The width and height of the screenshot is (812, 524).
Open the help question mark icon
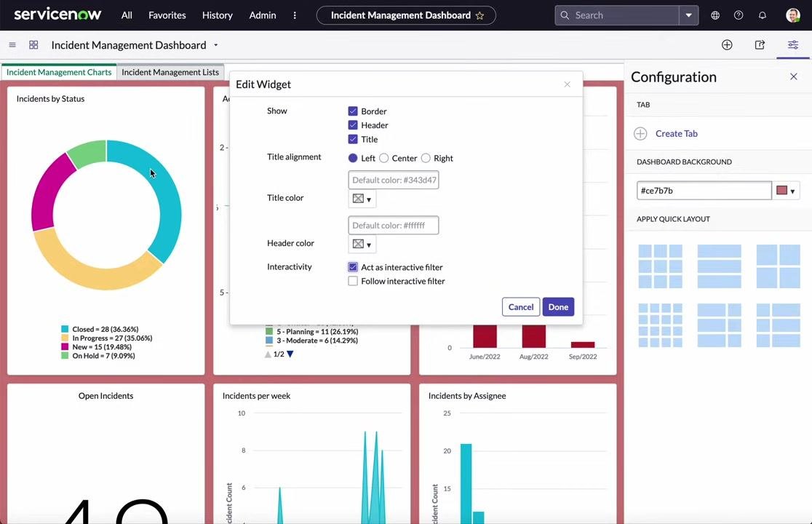click(739, 15)
